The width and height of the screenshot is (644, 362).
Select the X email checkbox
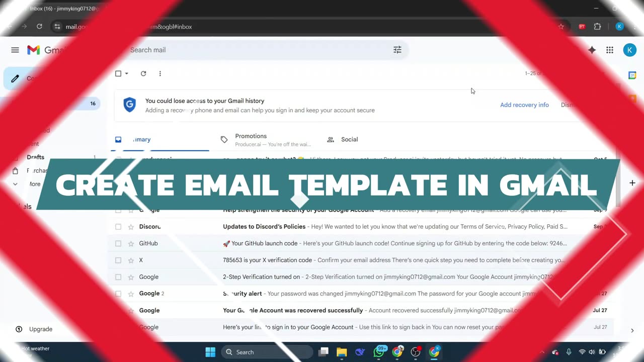point(118,260)
